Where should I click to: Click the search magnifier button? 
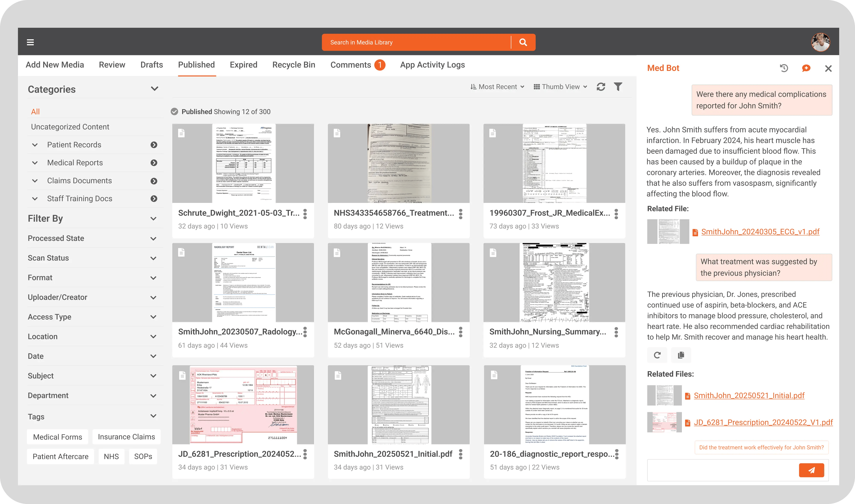point(523,42)
